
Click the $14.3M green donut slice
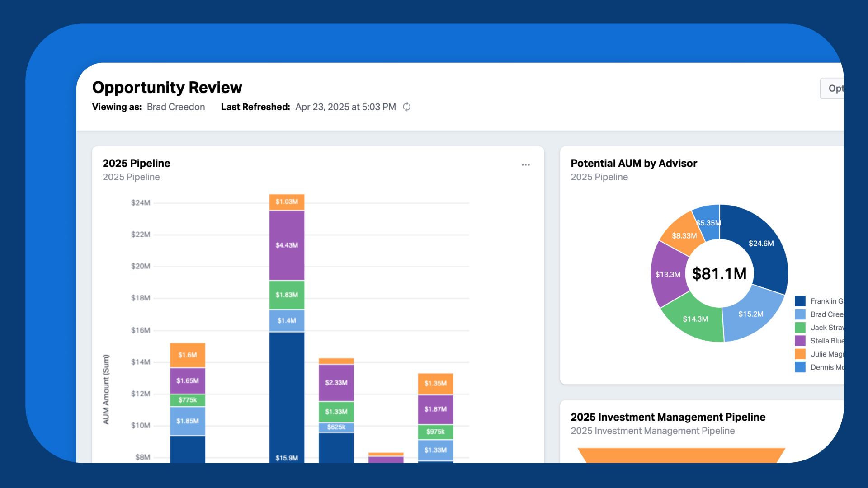(695, 319)
